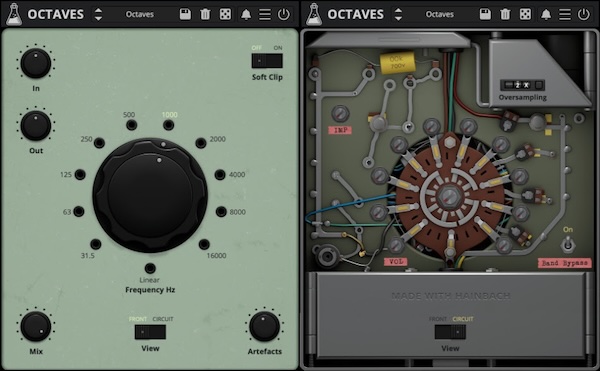Select the 500 Hz frequency position

tap(132, 125)
